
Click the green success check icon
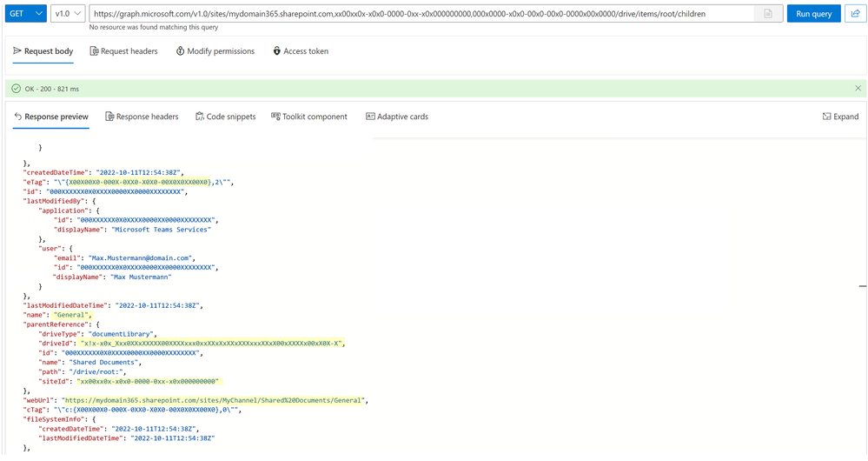17,89
